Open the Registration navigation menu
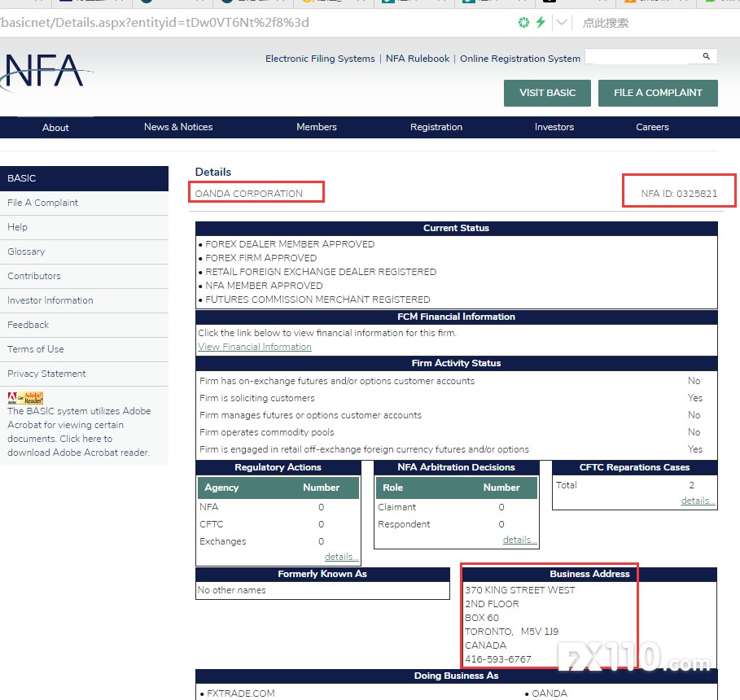 [436, 127]
